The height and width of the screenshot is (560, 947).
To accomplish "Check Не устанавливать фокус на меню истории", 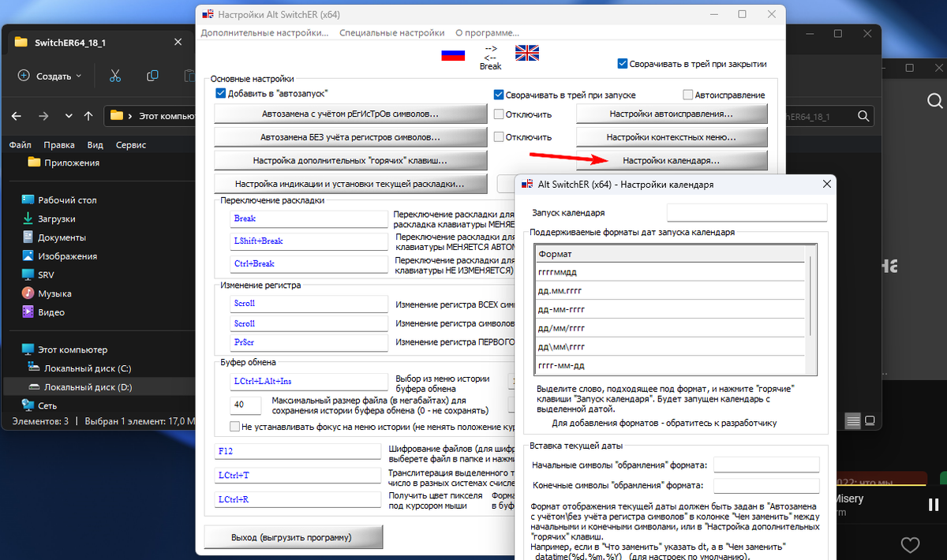I will 234,427.
